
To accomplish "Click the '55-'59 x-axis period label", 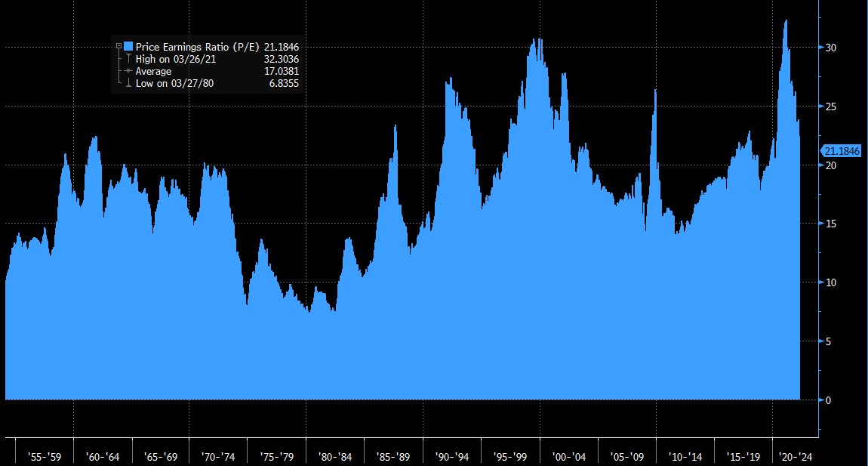I will [45, 457].
